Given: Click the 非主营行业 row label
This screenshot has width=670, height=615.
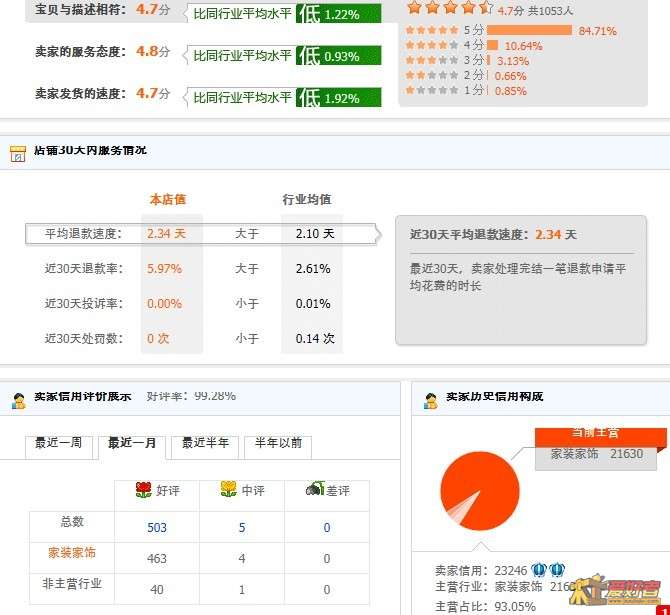Looking at the screenshot, I should pos(72,584).
